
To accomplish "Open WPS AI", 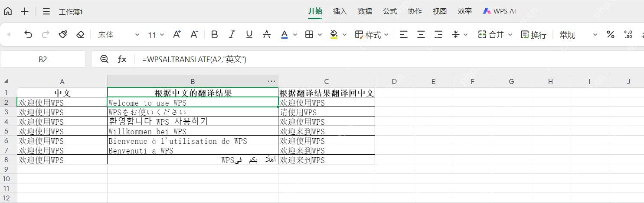I will coord(500,11).
